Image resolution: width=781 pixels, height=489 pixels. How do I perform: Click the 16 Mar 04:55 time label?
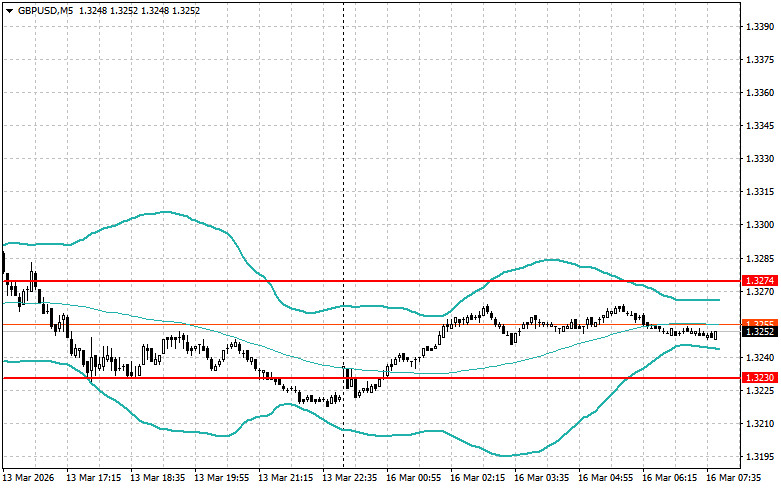605,478
